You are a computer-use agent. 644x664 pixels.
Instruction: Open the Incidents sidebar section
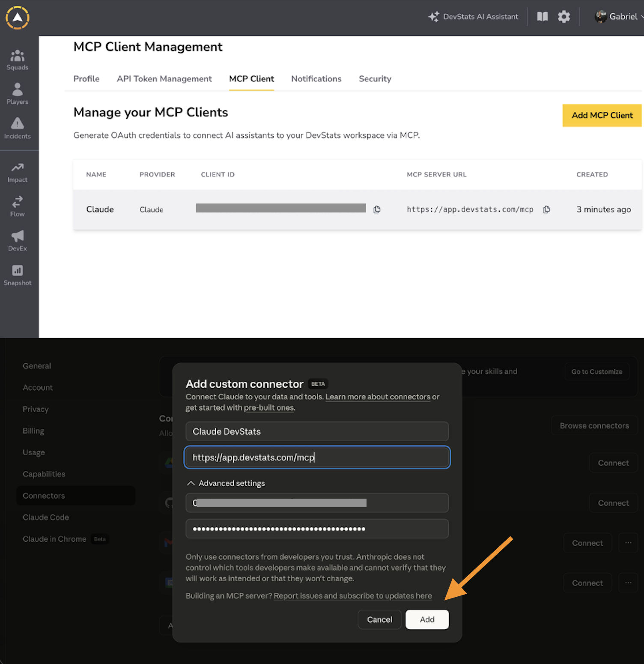tap(18, 129)
